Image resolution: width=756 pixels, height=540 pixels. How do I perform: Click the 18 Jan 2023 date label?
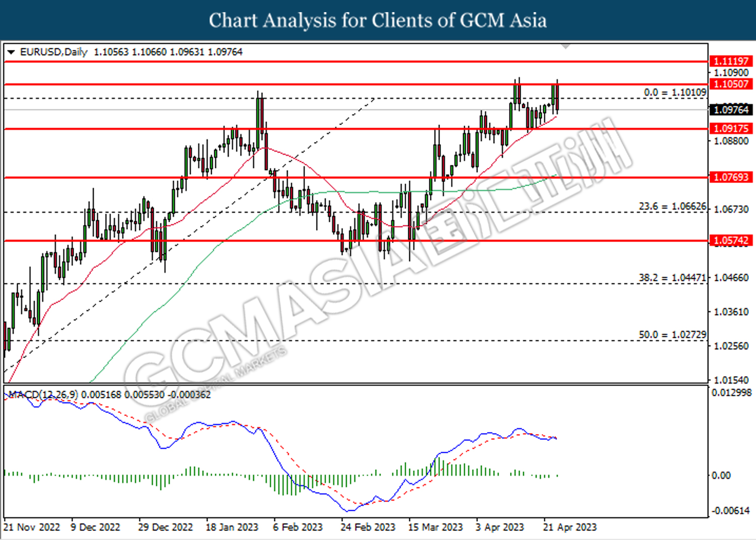[x=232, y=527]
